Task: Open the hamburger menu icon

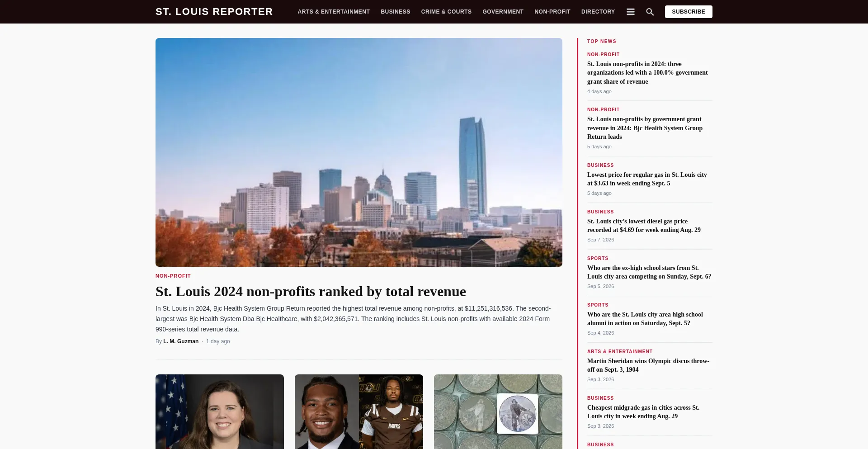Action: [630, 12]
